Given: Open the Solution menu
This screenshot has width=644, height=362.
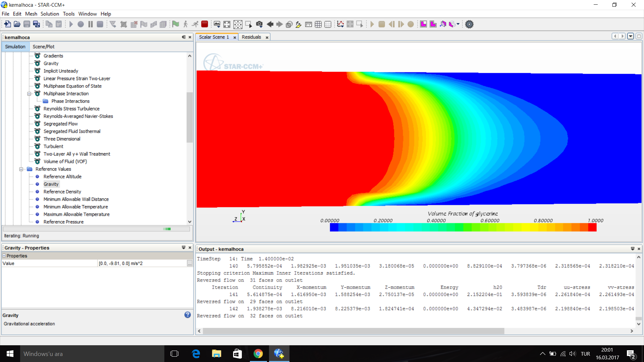Looking at the screenshot, I should click(50, 14).
